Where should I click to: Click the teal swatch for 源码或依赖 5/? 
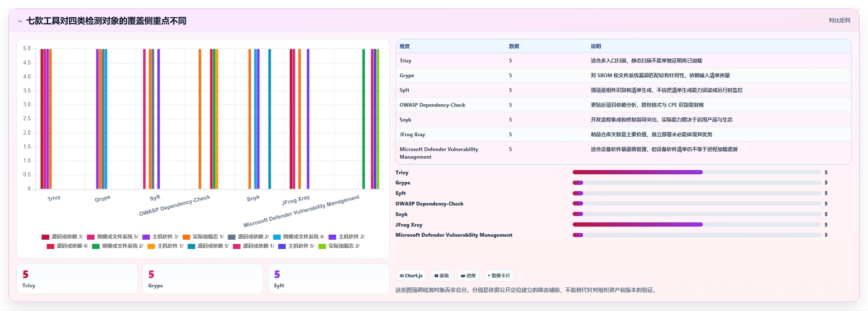pos(191,246)
